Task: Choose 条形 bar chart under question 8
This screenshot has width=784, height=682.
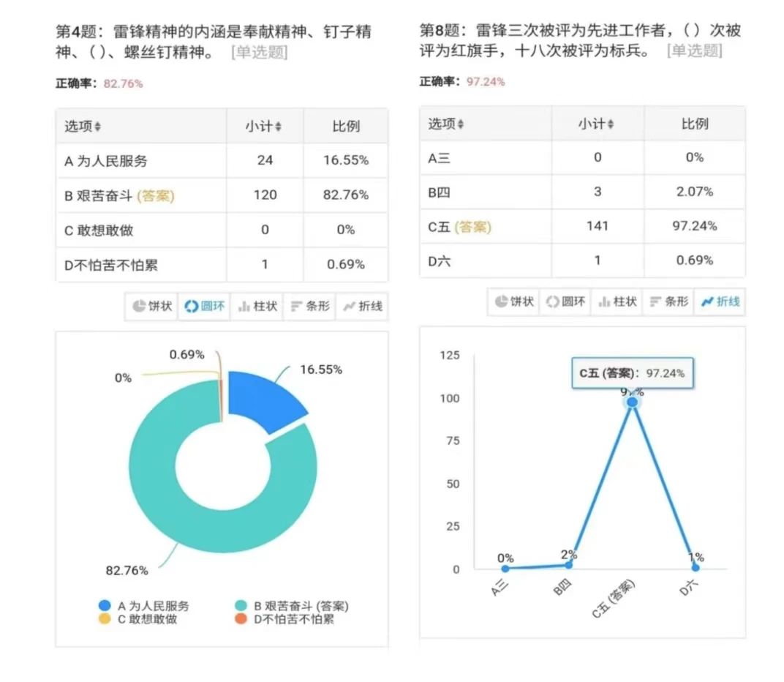Action: 668,301
